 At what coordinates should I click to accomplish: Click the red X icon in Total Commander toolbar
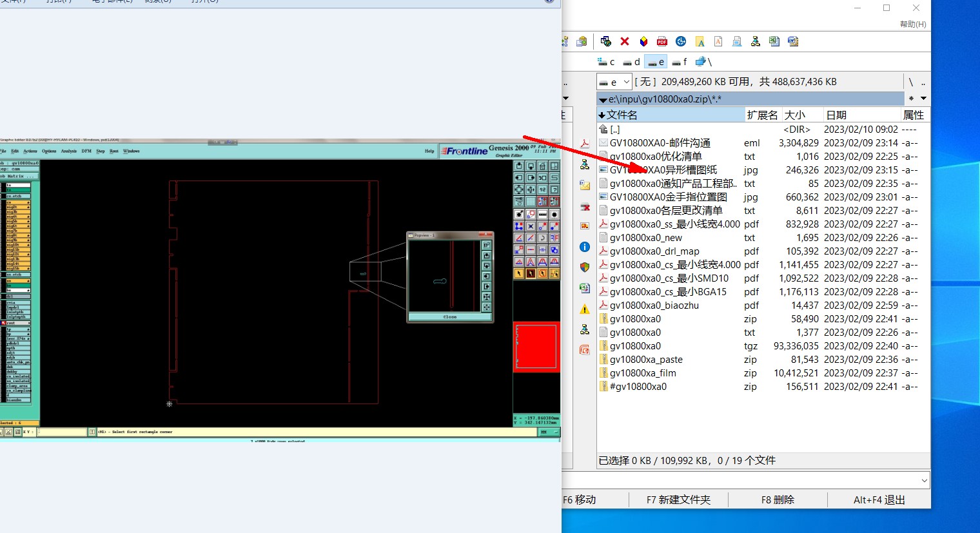[x=625, y=41]
